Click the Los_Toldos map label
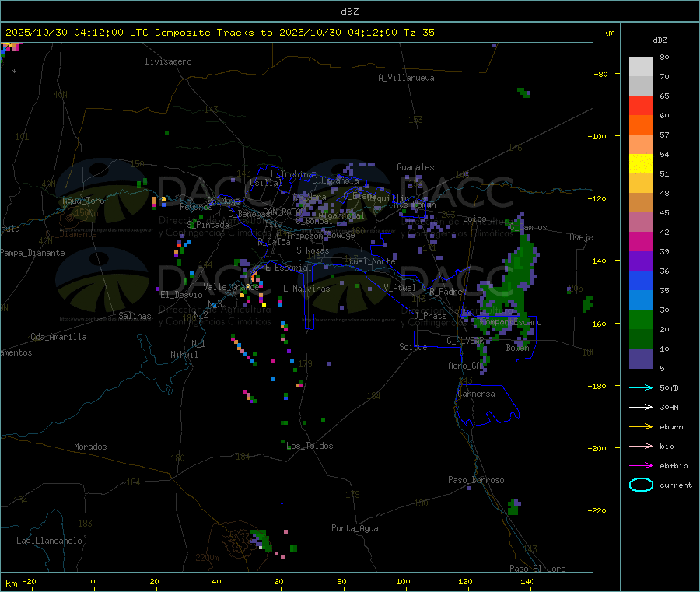The height and width of the screenshot is (592, 700). [310, 446]
